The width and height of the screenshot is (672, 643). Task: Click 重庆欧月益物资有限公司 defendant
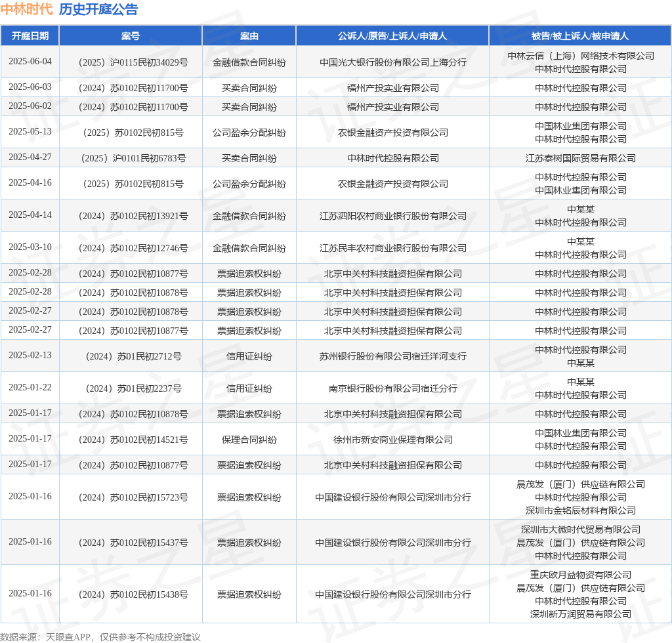coord(580,575)
